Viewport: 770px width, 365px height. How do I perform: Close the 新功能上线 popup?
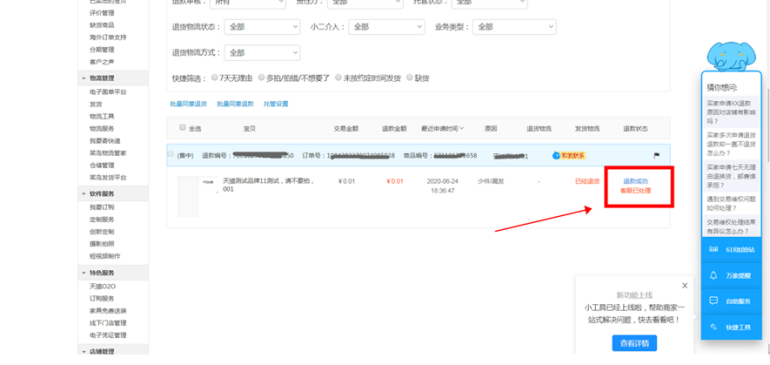[x=685, y=285]
